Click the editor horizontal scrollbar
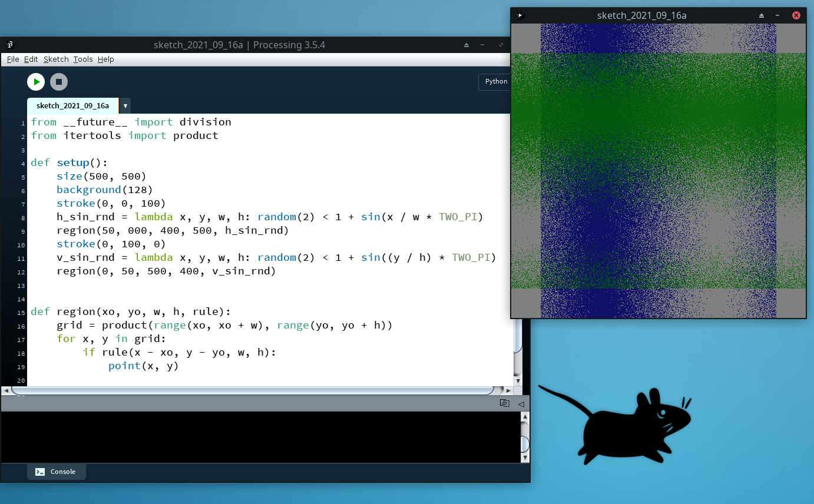814x504 pixels. coord(252,390)
